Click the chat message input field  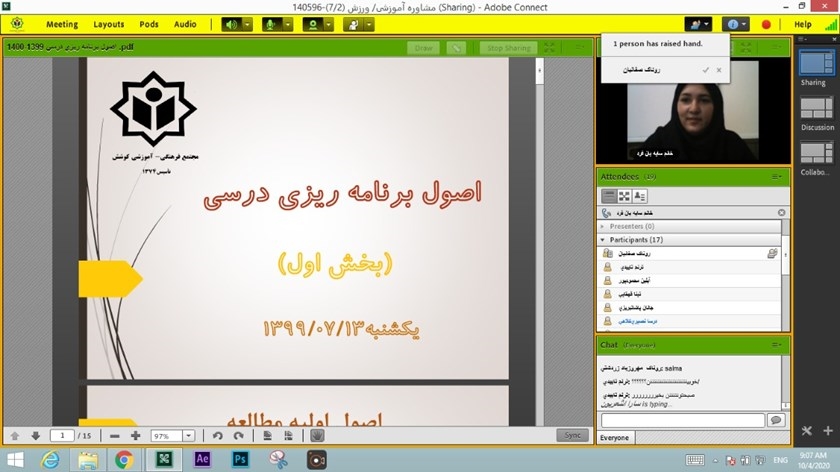[680, 421]
